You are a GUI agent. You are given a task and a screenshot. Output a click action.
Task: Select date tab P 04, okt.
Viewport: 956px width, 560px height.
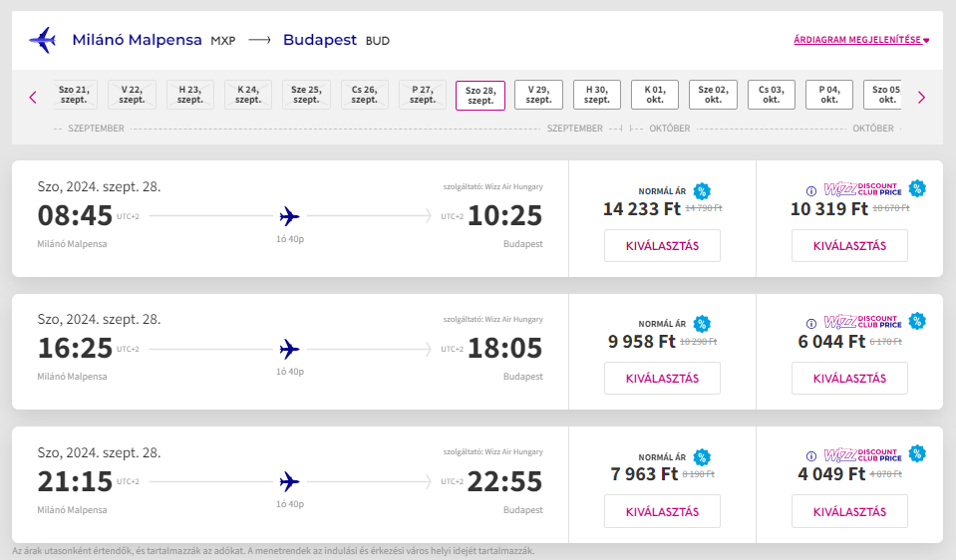tap(829, 95)
